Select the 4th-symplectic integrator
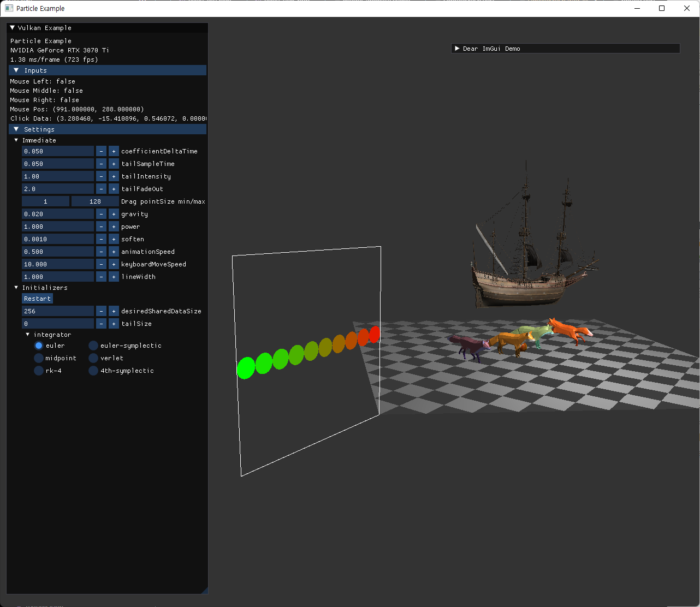 (93, 371)
